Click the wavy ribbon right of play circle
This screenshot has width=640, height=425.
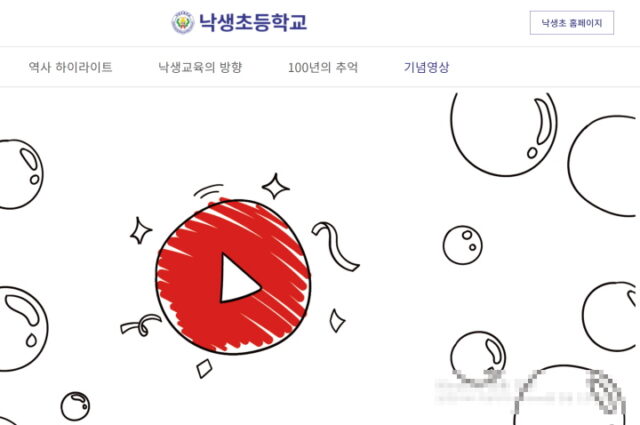335,246
